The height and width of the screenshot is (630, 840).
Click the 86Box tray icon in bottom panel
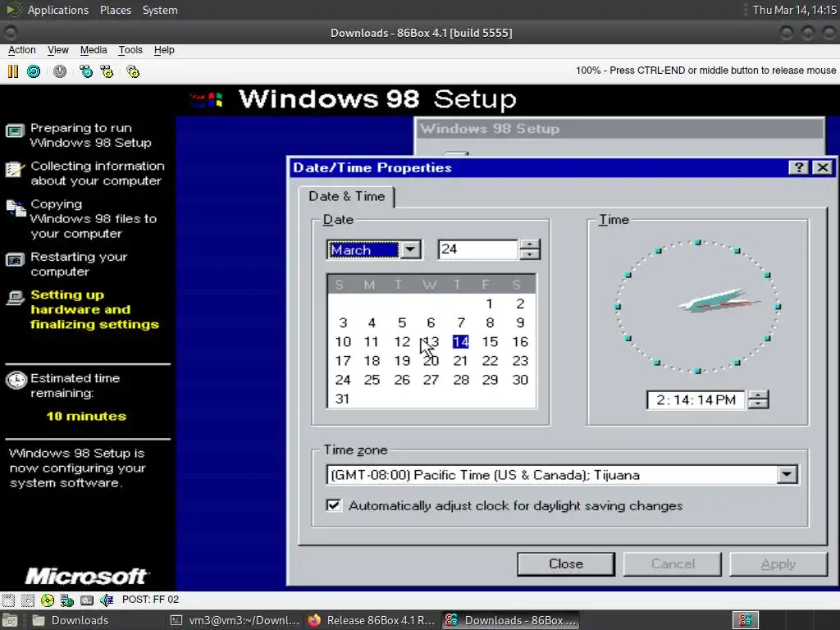coord(745,620)
